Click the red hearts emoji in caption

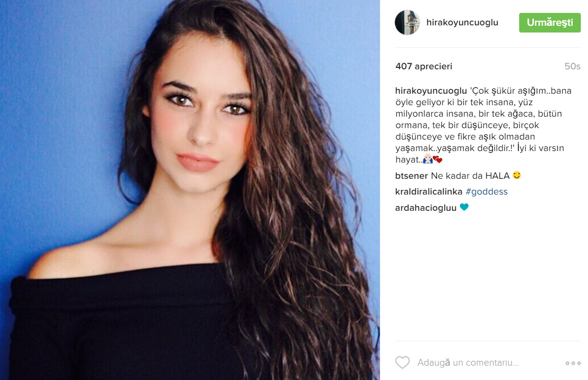[438, 160]
